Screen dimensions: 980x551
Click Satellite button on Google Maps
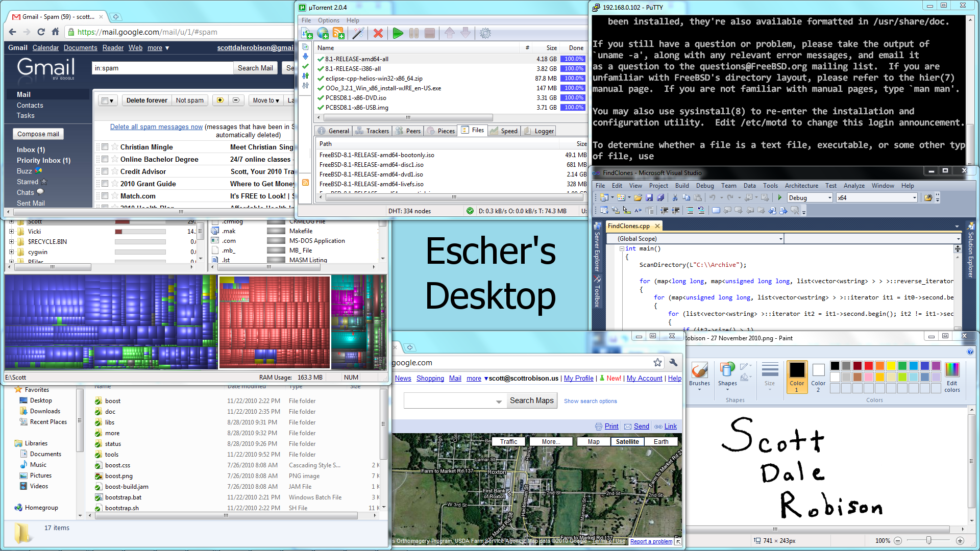tap(627, 442)
